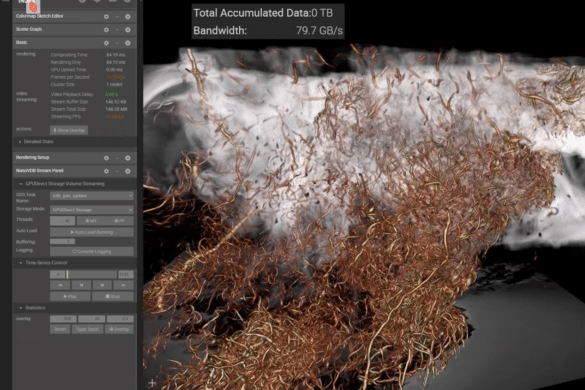Step forward one frame in time series
This screenshot has width=585, height=390.
(102, 285)
